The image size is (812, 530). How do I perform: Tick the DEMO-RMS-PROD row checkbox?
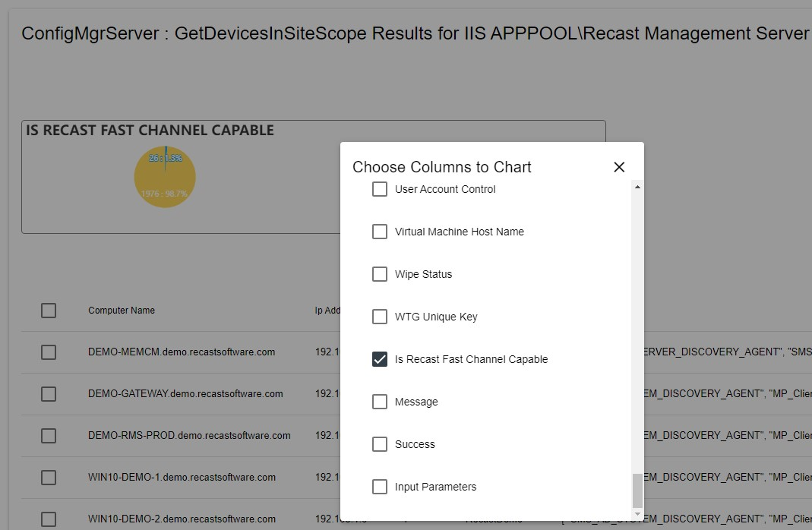tap(49, 436)
